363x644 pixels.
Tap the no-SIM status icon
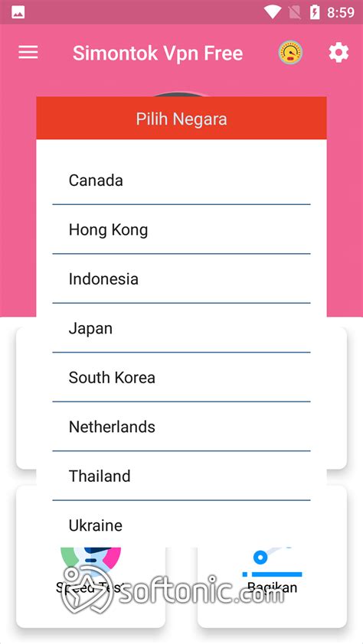click(x=294, y=13)
